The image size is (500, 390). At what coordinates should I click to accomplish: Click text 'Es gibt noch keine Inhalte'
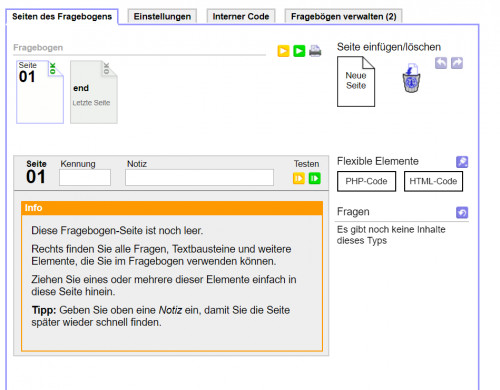(391, 229)
